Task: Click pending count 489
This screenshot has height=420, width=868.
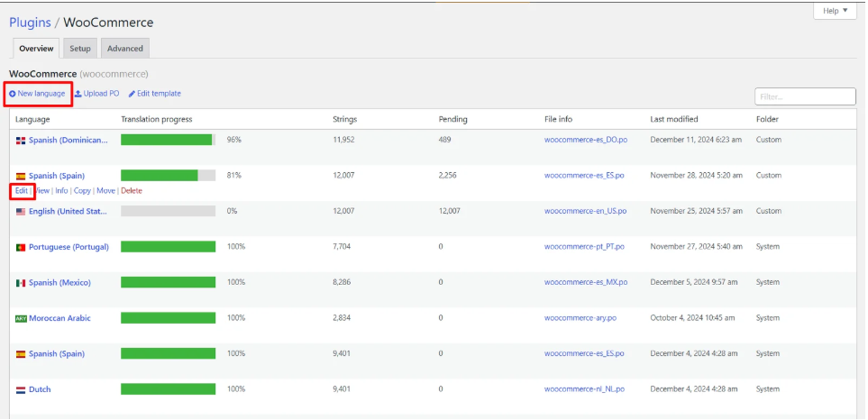Action: point(444,140)
